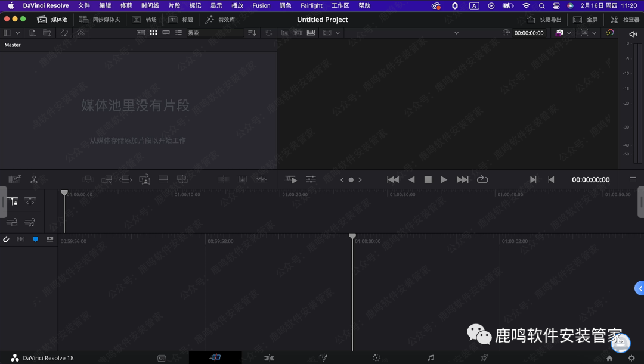Open the timeline view options dropdown
Viewport: 644px width, 364px height.
pos(633,179)
